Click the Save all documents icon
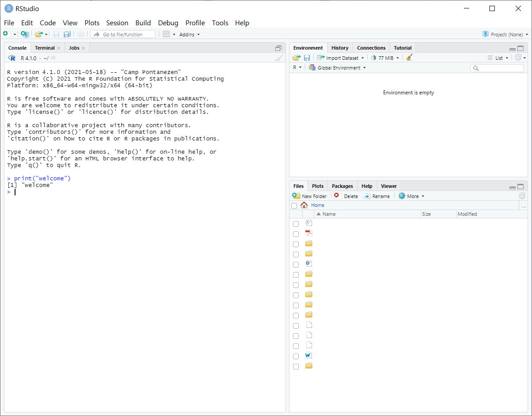The width and height of the screenshot is (532, 416). tap(67, 34)
